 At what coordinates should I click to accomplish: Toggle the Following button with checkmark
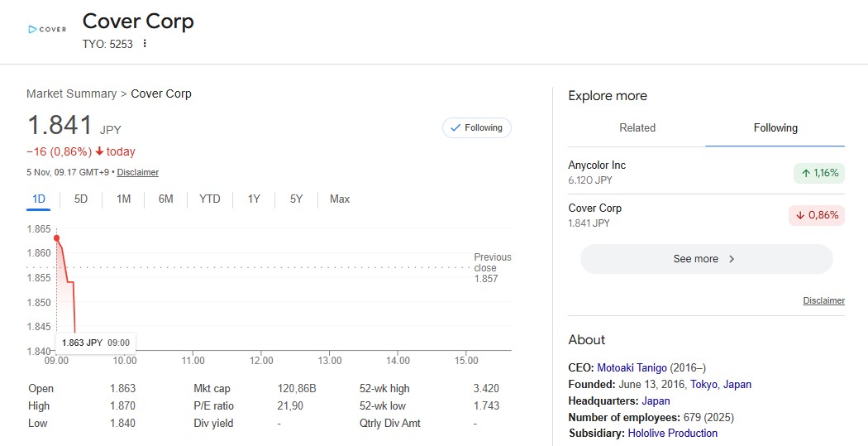477,128
